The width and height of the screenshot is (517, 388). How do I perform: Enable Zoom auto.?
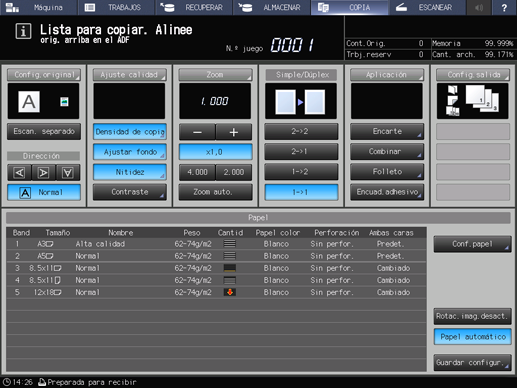coord(215,192)
